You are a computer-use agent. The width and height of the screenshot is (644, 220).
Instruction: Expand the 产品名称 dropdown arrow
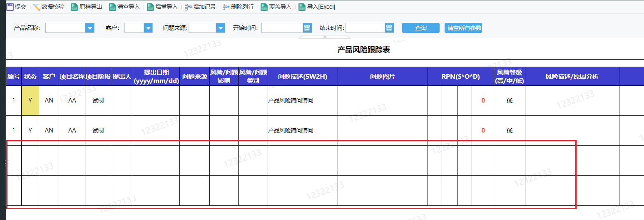click(x=90, y=28)
